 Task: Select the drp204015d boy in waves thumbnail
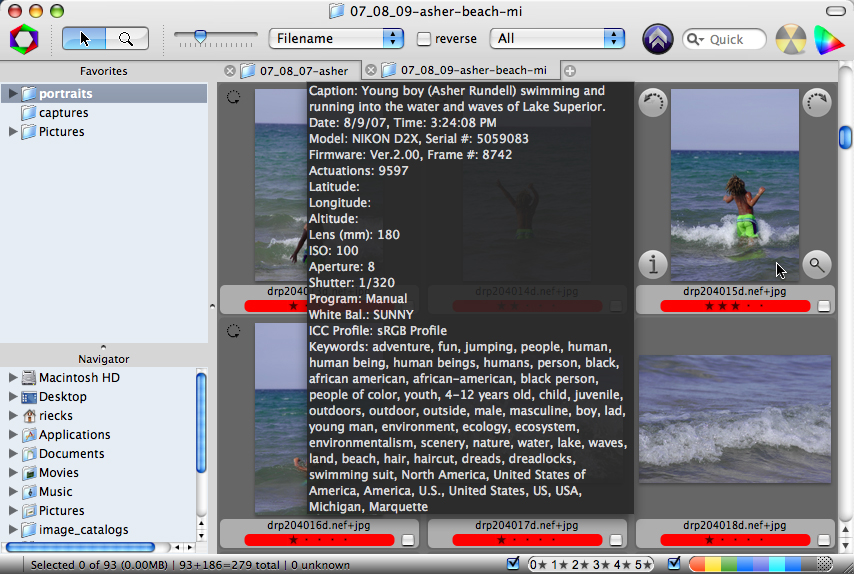pos(735,185)
